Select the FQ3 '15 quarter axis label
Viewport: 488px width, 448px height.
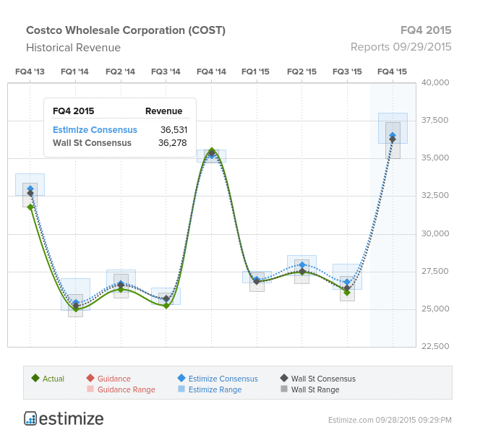[x=347, y=72]
